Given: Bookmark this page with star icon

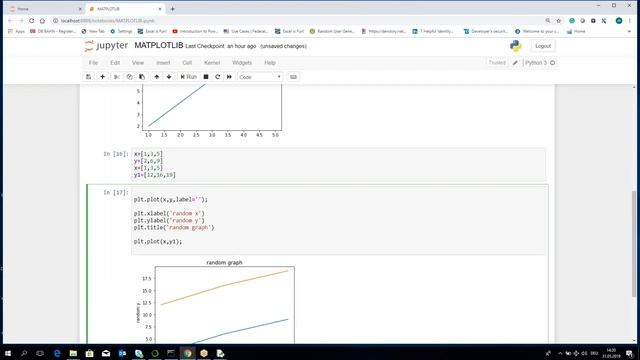Looking at the screenshot, I should point(559,20).
